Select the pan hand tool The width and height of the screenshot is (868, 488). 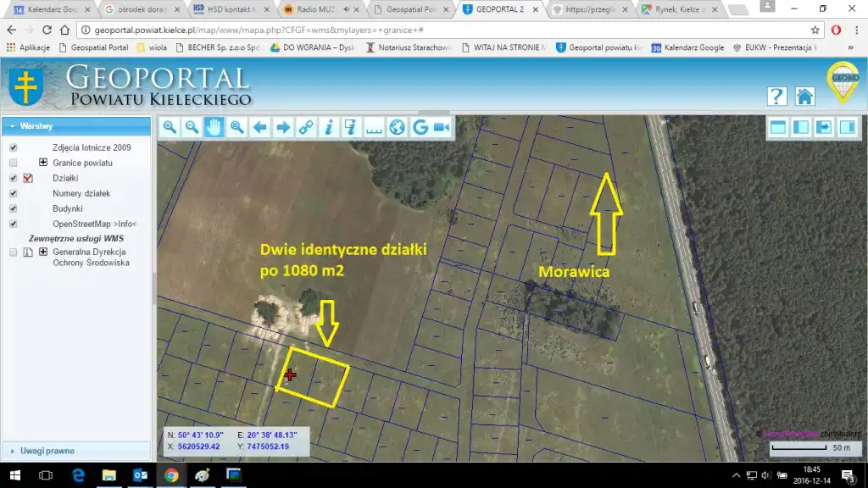point(214,127)
